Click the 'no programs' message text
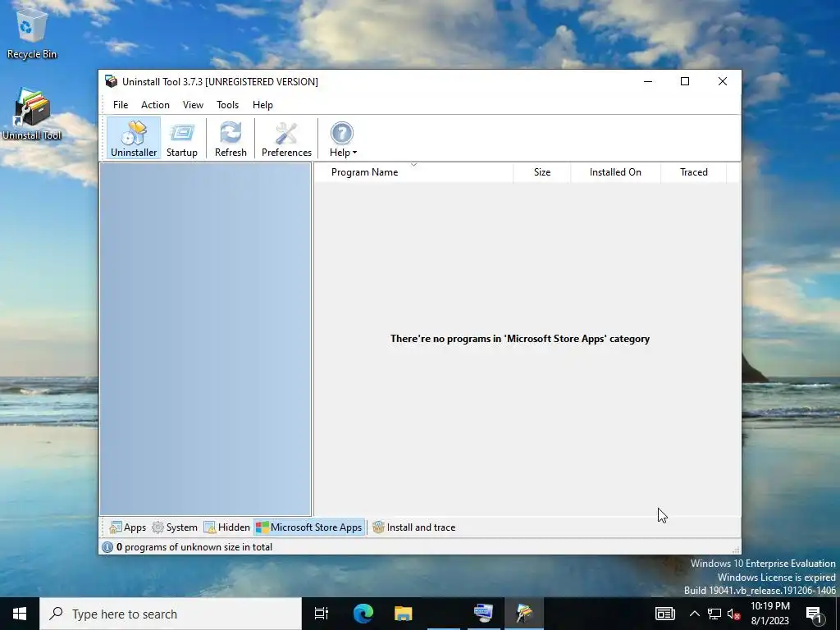This screenshot has height=630, width=840. pyautogui.click(x=519, y=339)
